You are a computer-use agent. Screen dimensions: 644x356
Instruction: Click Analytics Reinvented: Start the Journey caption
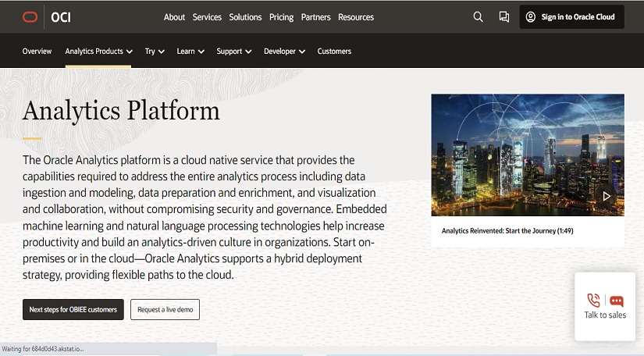[507, 231]
